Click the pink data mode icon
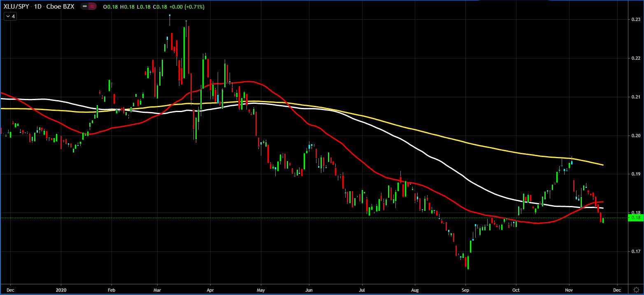The width and height of the screenshot is (644, 295). (93, 7)
